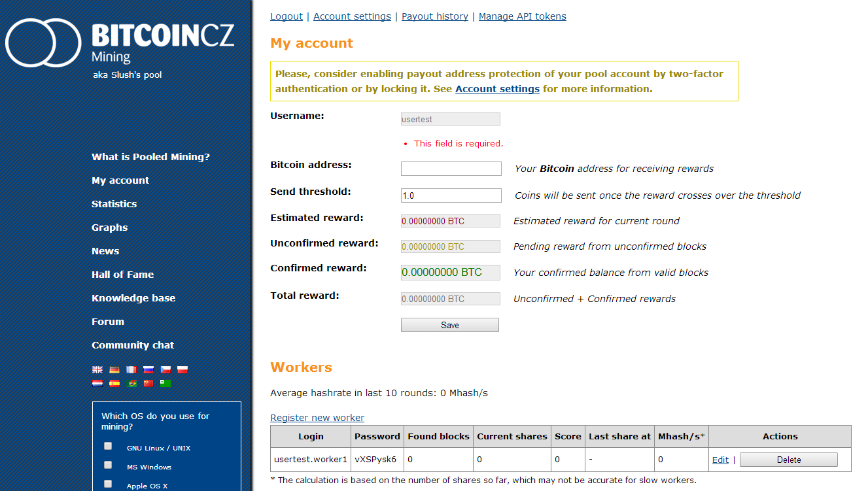Viewport: 868px width, 491px height.
Task: Click the Total reward field
Action: [451, 299]
